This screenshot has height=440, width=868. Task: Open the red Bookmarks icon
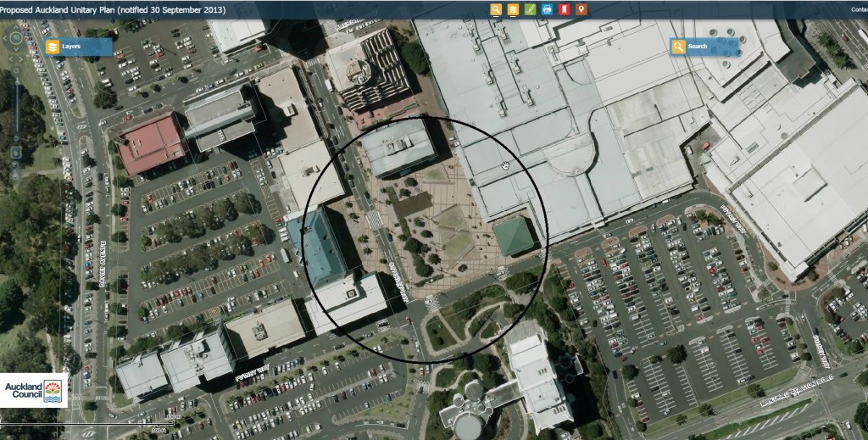click(x=565, y=9)
